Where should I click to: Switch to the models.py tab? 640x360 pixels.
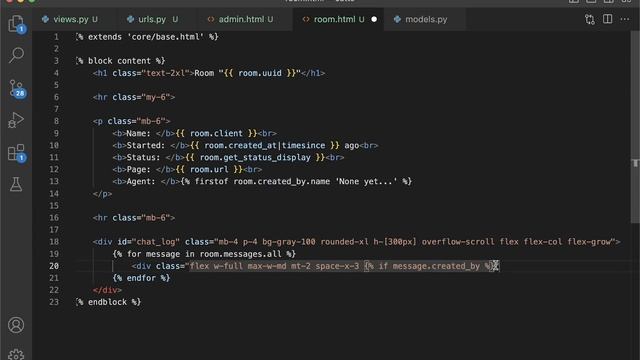point(426,19)
